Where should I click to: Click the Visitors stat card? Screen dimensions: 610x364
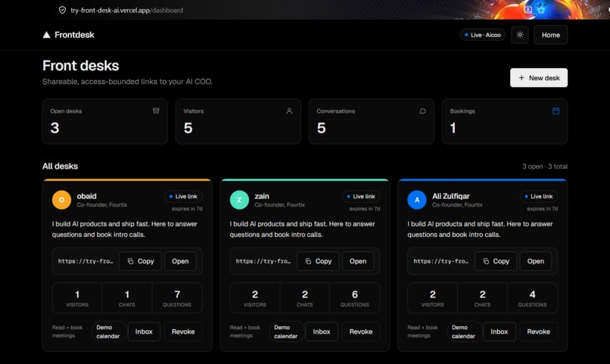click(x=238, y=121)
